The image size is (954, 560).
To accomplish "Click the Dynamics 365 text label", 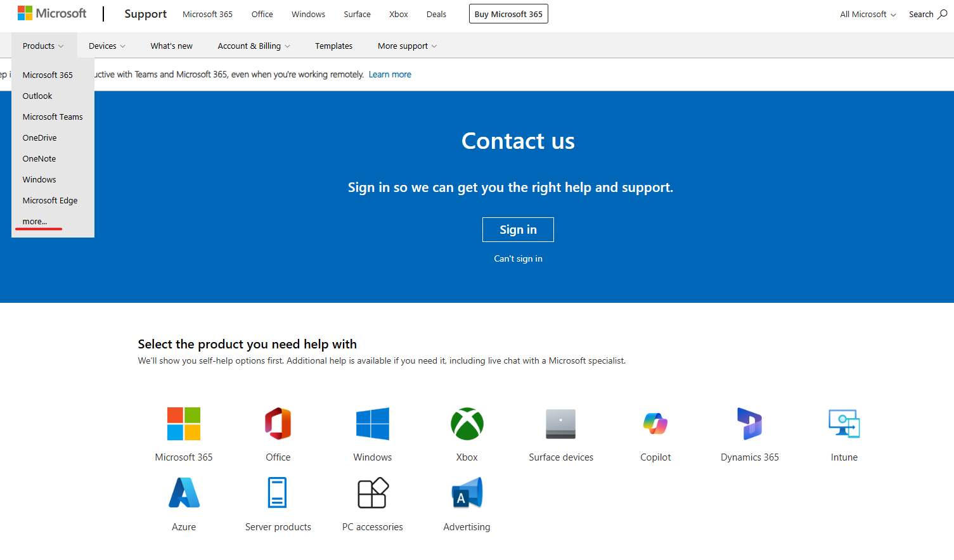I will pos(750,457).
